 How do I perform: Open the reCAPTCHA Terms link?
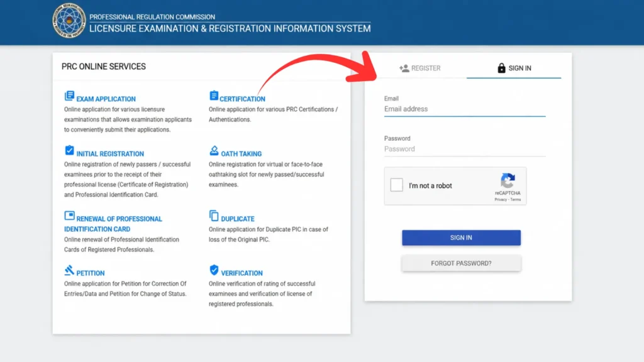tap(516, 199)
